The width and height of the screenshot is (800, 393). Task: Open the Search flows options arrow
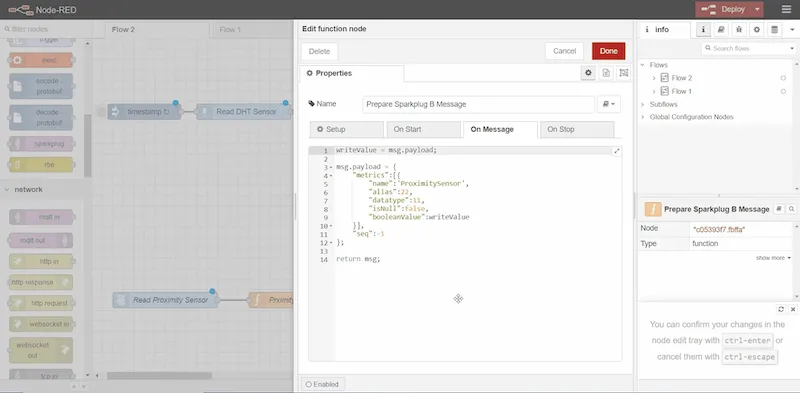[x=792, y=48]
